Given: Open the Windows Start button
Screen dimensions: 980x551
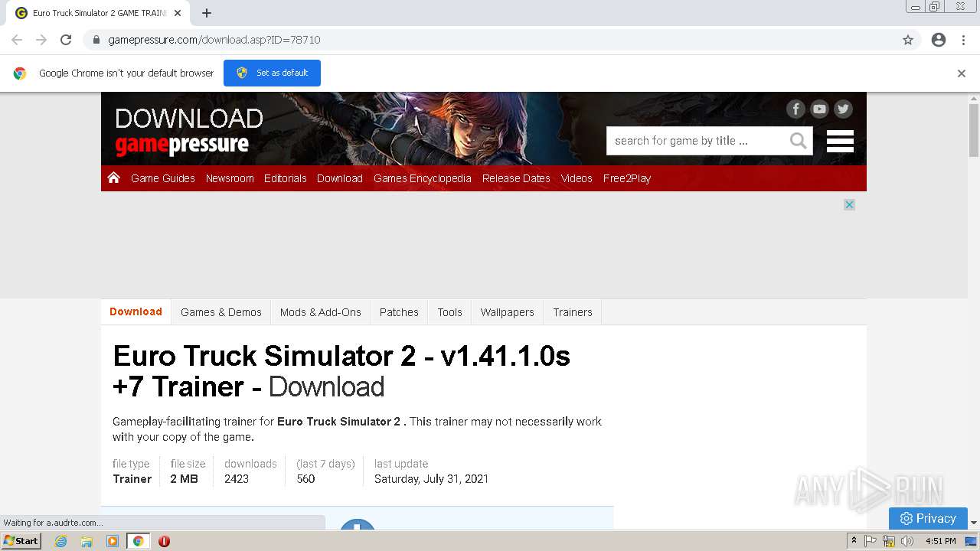Looking at the screenshot, I should [x=21, y=540].
